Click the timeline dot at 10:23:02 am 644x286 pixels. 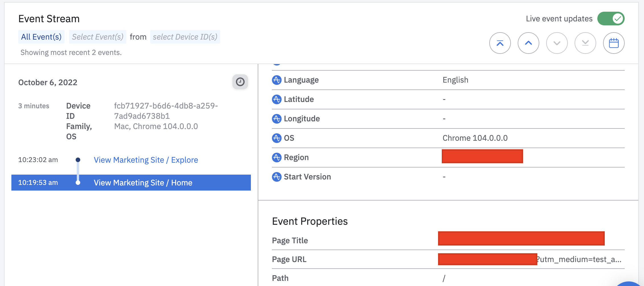point(78,160)
